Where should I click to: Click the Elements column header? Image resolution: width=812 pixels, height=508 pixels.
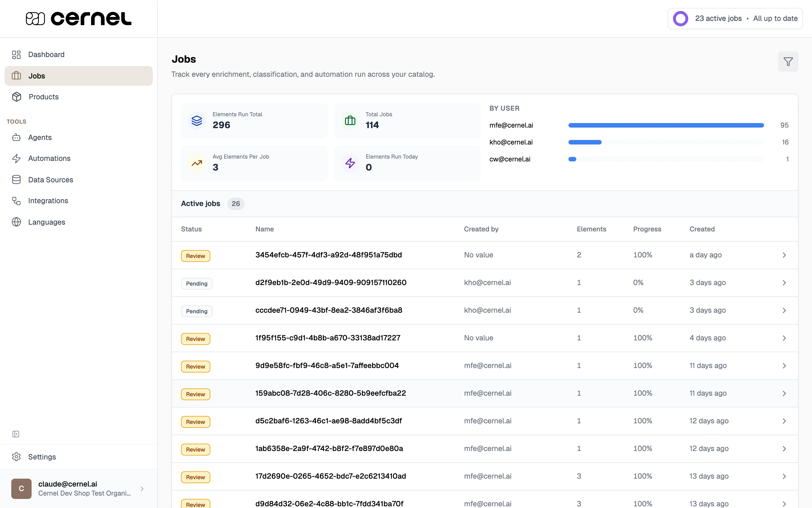pos(591,229)
